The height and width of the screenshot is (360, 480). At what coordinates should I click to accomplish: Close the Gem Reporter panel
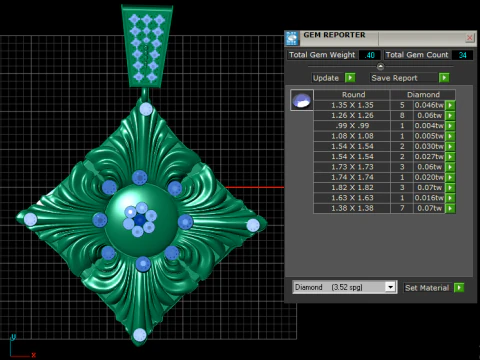pyautogui.click(x=469, y=38)
